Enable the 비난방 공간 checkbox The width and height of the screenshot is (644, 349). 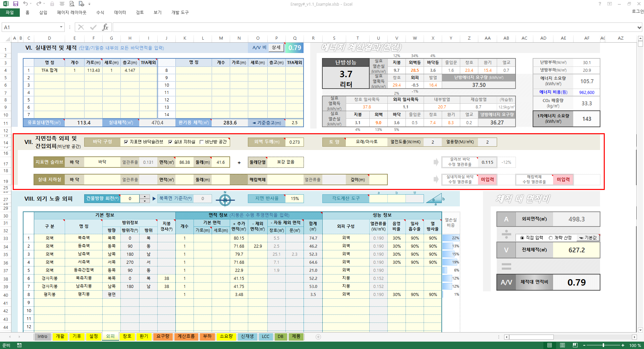202,142
